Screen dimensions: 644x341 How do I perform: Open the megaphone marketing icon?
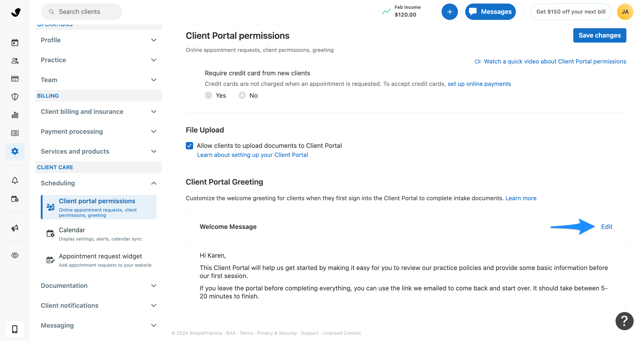click(15, 228)
